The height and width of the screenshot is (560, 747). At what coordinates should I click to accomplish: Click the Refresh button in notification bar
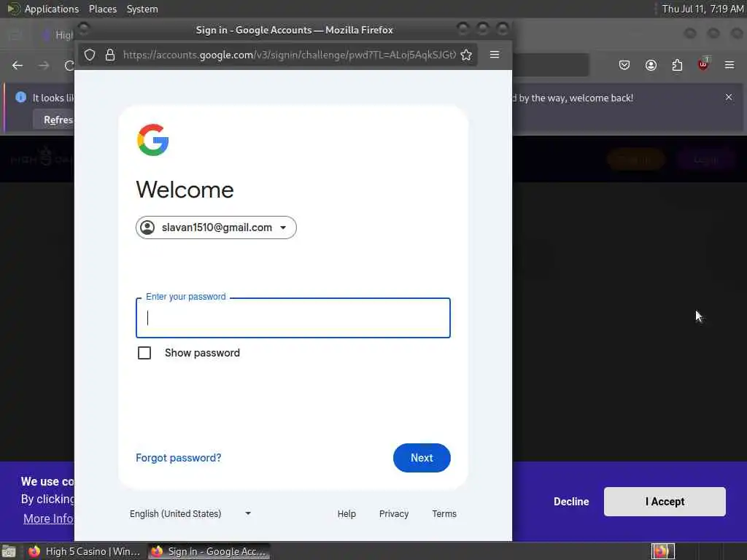coord(54,120)
